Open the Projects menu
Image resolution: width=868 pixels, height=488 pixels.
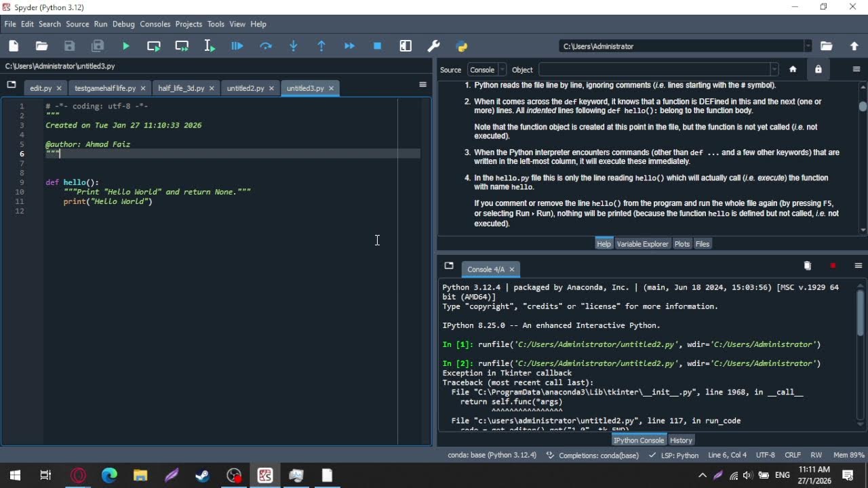(x=189, y=24)
